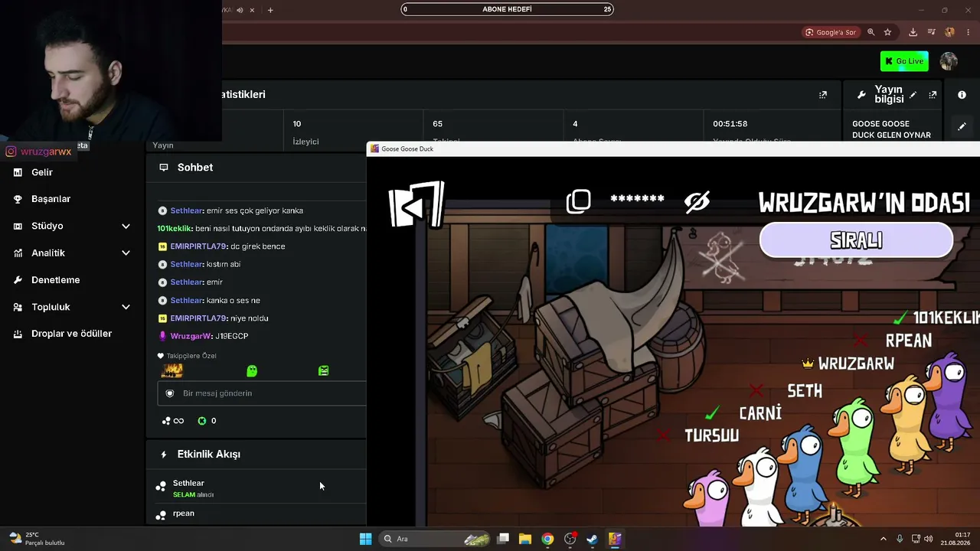Screen dimensions: 980x551
Task: Toggle room code visibility eye icon
Action: [x=697, y=202]
